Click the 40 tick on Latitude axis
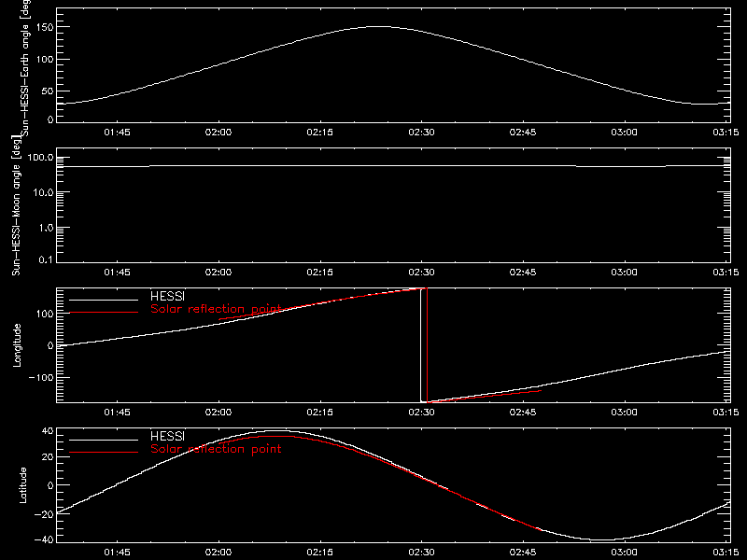The image size is (747, 560). point(48,431)
